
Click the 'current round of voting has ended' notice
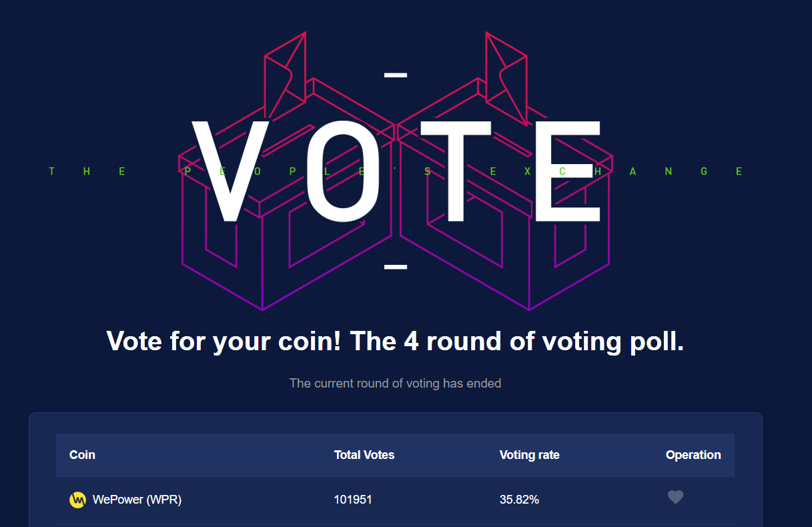(x=395, y=384)
